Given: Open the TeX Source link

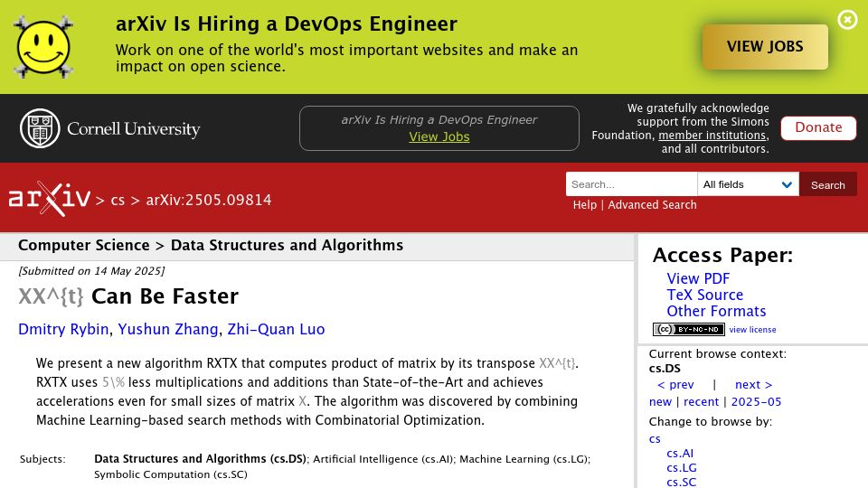Looking at the screenshot, I should (x=704, y=295).
